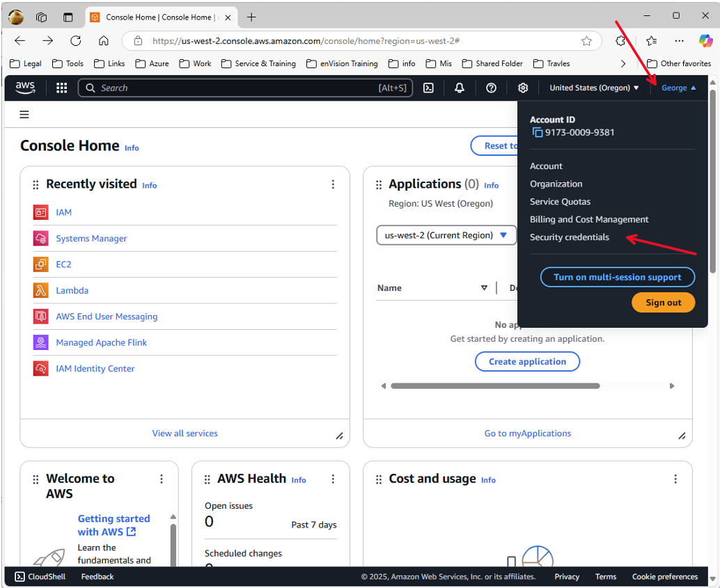
Task: Select Security credentials in the user menu
Action: click(570, 237)
